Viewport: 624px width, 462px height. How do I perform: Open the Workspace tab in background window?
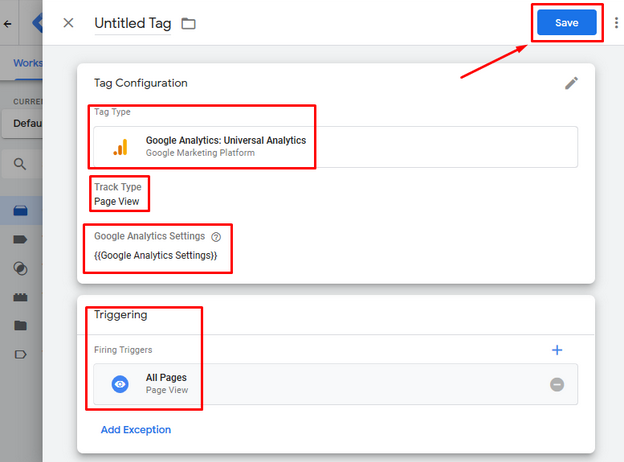(x=28, y=63)
